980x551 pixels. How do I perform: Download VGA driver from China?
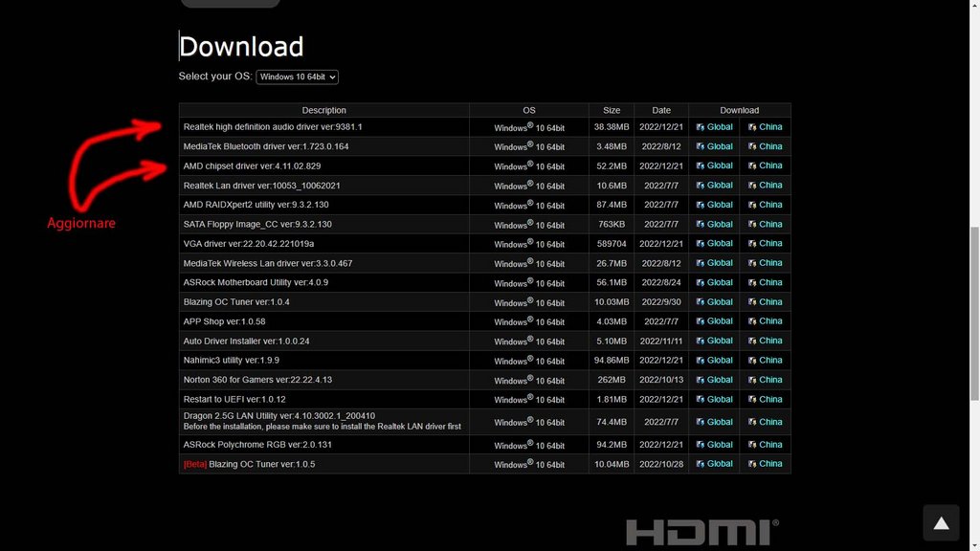point(765,243)
